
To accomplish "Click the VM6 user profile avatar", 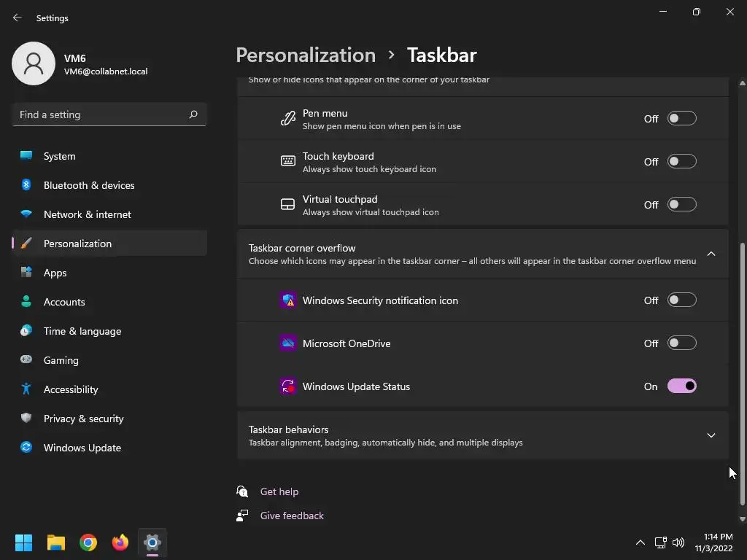I will (34, 64).
